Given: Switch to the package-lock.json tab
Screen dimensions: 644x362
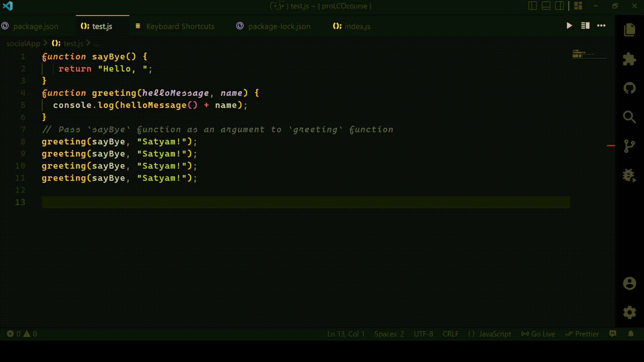Looking at the screenshot, I should click(279, 26).
